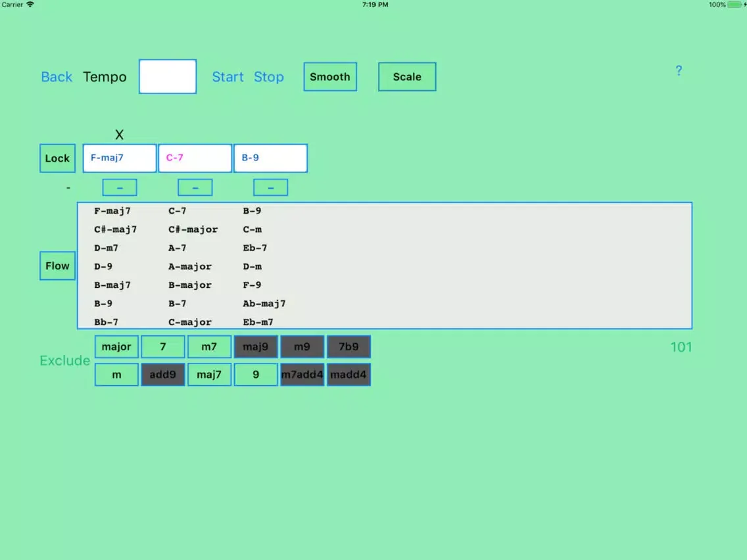Tap the battery indicator icon

734,5
